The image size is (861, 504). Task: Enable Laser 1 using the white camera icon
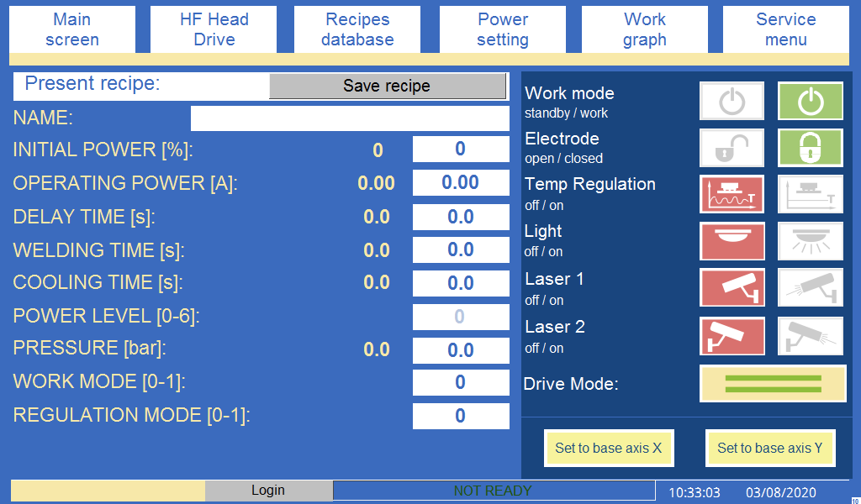[x=810, y=287]
